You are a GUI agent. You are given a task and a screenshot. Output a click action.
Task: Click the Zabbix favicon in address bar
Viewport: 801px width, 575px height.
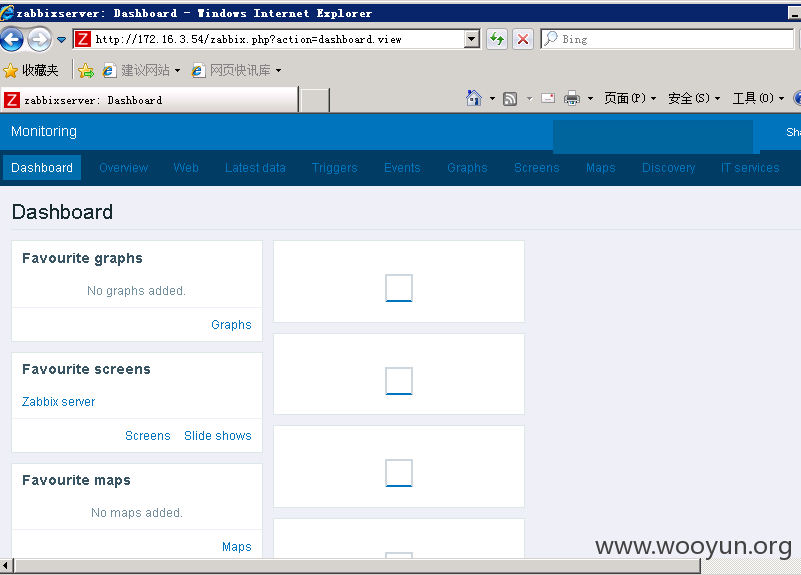pyautogui.click(x=83, y=39)
